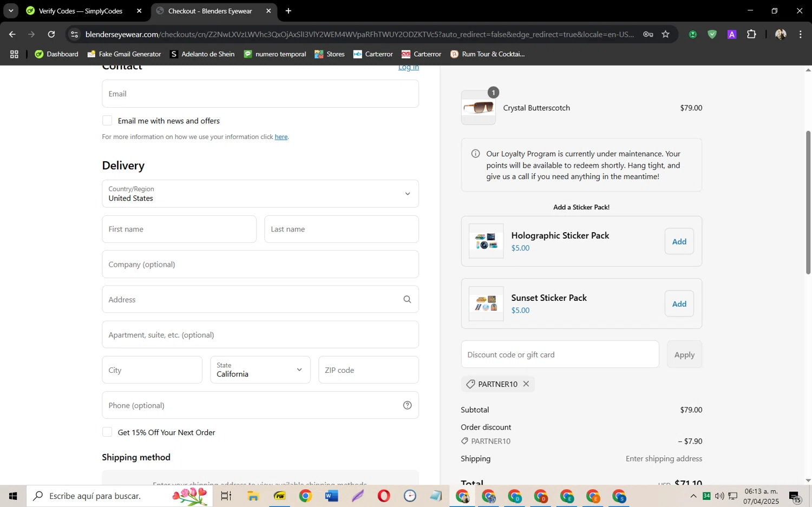This screenshot has width=812, height=507.
Task: Check Get 15% Off Your Next Order
Action: 107,432
